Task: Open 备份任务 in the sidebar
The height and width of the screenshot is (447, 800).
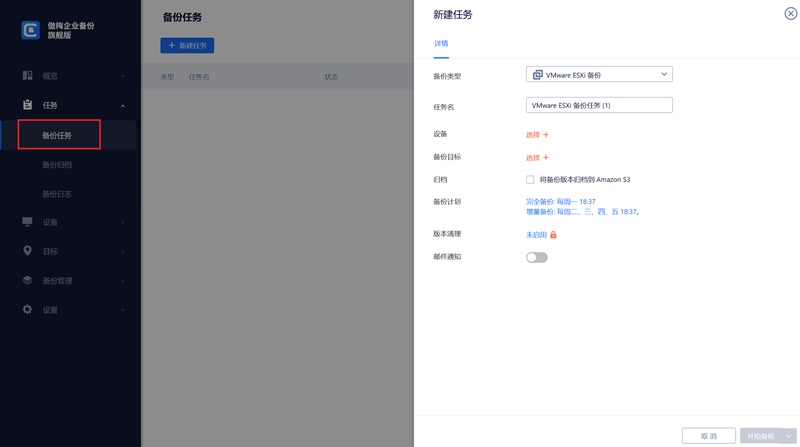Action: point(57,135)
